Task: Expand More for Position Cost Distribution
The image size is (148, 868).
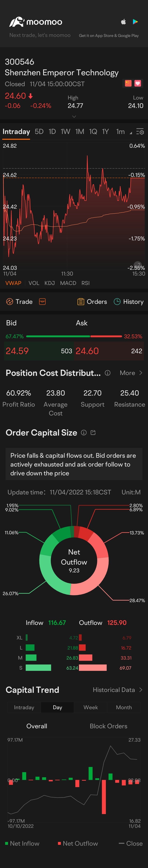Action: pyautogui.click(x=131, y=373)
